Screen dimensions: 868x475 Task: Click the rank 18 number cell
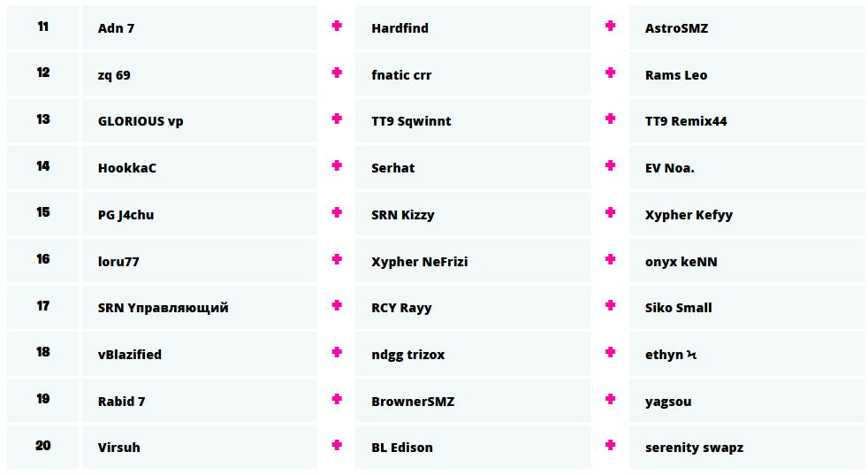[43, 352]
